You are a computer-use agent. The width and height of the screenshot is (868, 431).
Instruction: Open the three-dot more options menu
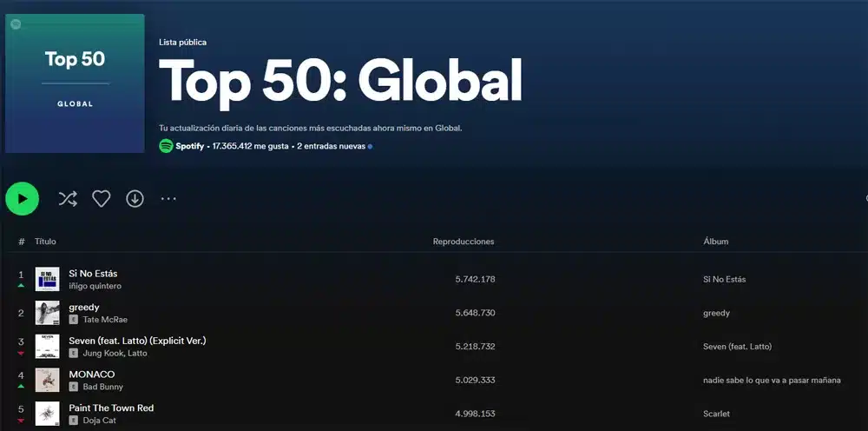[x=168, y=198]
